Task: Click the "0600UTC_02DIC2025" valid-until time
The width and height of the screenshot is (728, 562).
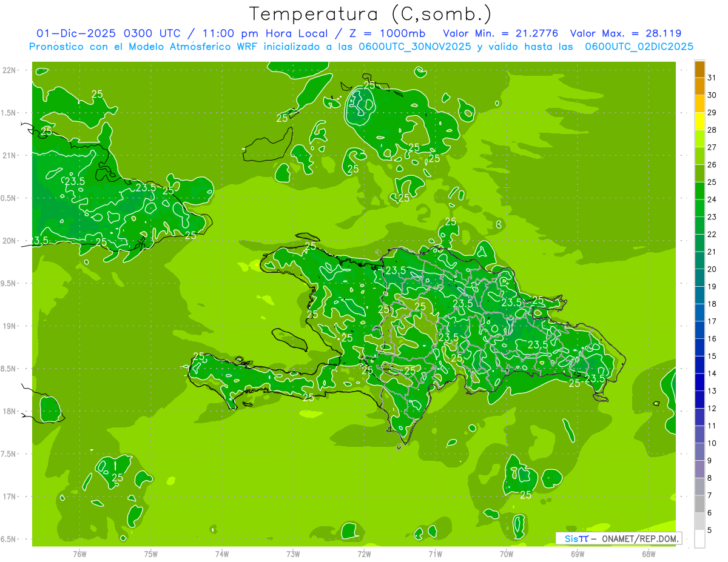Action: [639, 47]
